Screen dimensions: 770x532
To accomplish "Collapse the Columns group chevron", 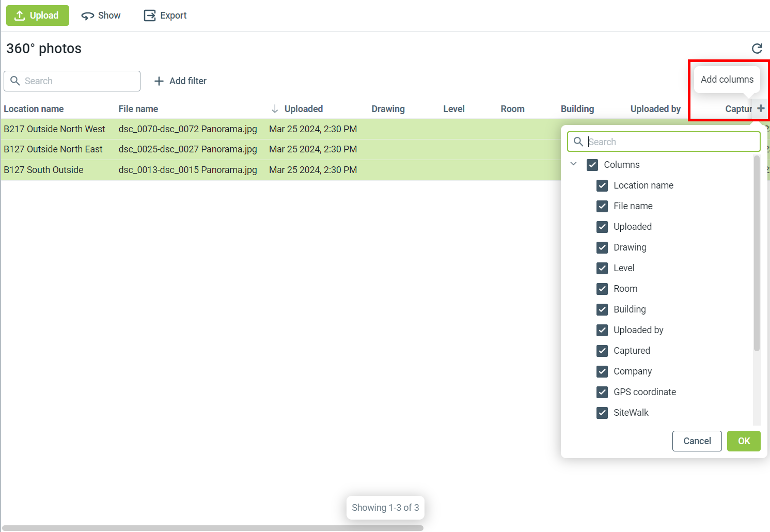I will click(573, 164).
